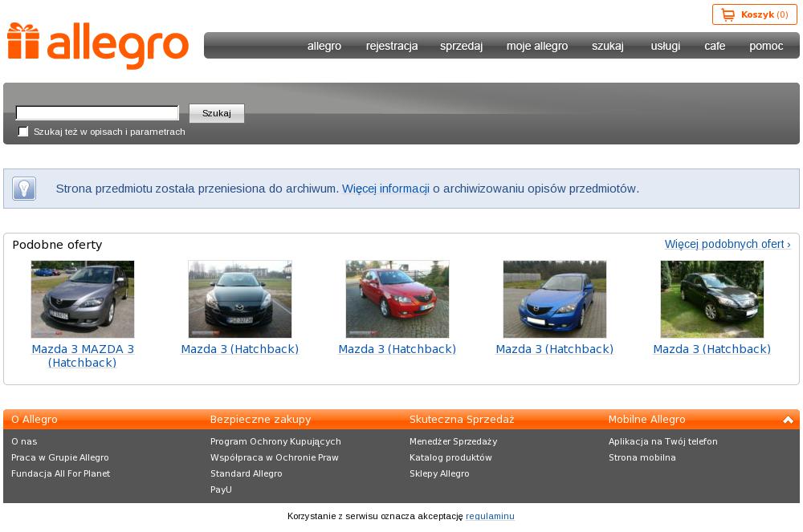
Task: Open the usługi menu item
Action: (x=665, y=46)
